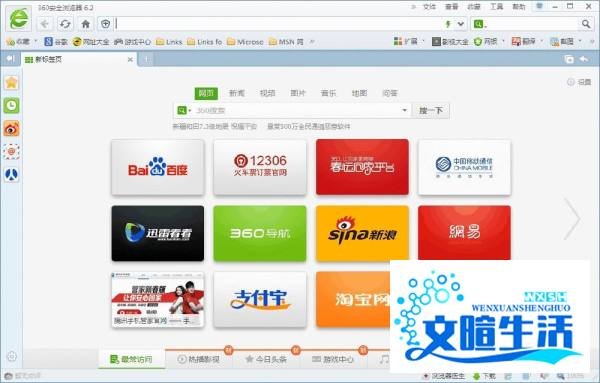Open the Renren icon in the sidebar
600x383 pixels.
pyautogui.click(x=11, y=174)
